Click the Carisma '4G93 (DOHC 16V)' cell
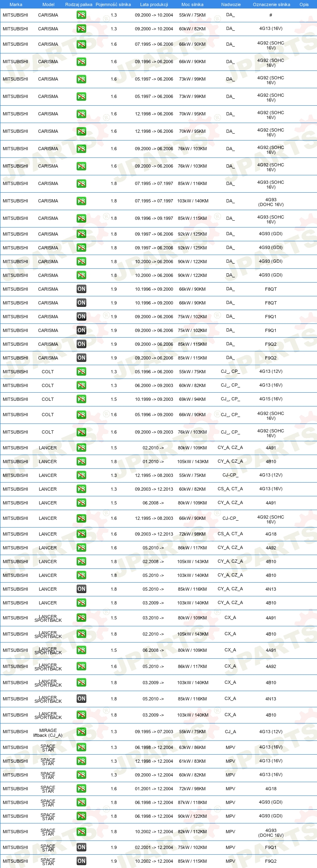 271,202
